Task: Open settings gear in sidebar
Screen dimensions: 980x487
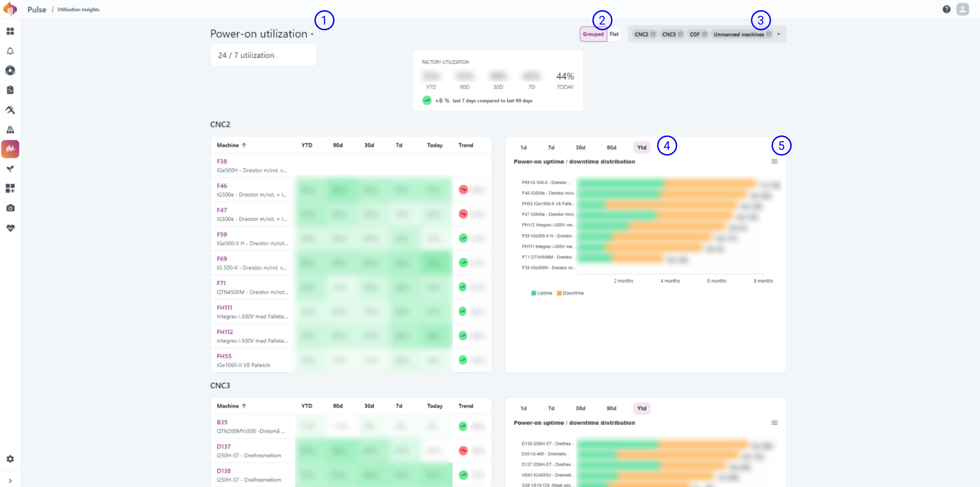Action: point(10,459)
